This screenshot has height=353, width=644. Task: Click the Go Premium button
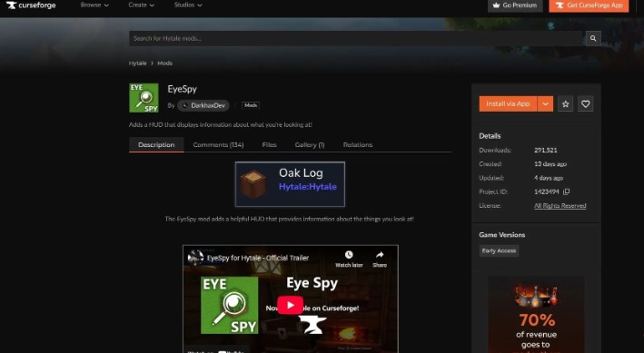click(515, 5)
